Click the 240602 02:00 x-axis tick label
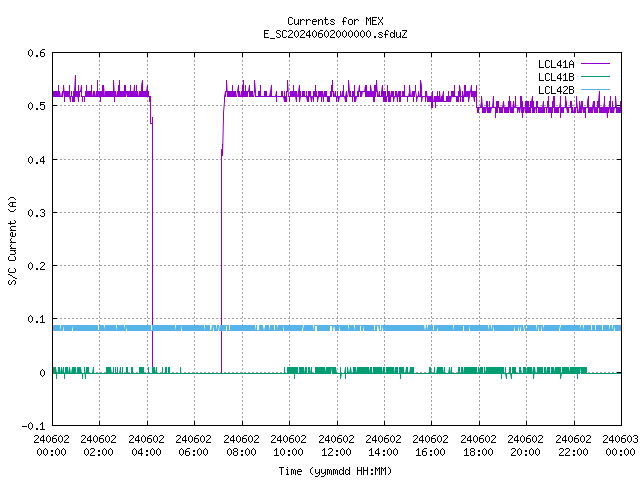The image size is (640, 480). tap(98, 445)
